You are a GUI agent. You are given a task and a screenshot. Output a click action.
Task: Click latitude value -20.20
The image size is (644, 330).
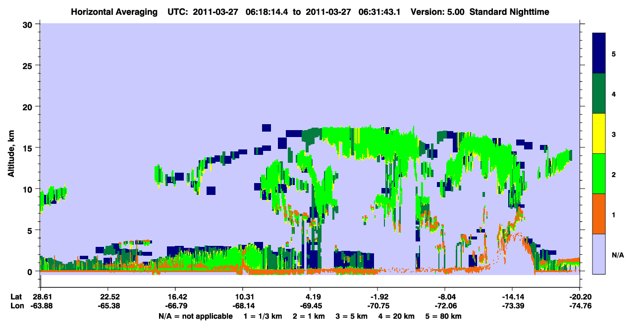coord(580,297)
